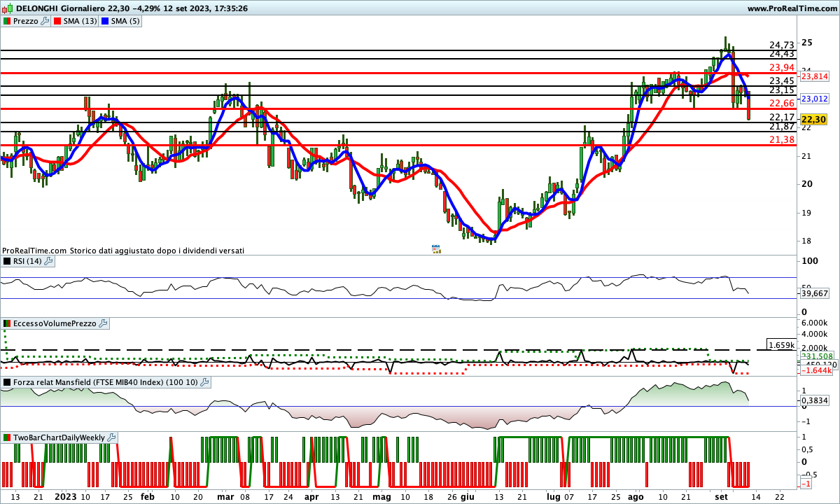Click the blue SMA (5) color swatch

(105, 21)
